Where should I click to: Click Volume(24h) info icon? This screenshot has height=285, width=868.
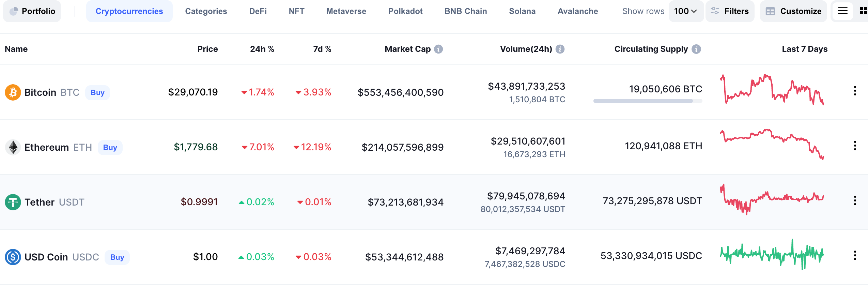click(x=560, y=49)
